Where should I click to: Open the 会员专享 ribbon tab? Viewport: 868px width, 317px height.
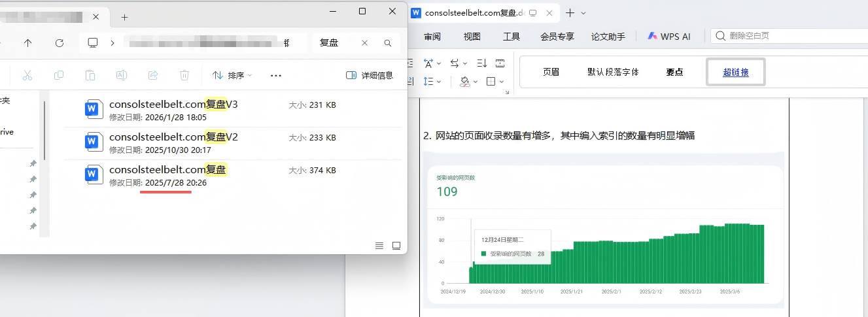click(x=557, y=37)
